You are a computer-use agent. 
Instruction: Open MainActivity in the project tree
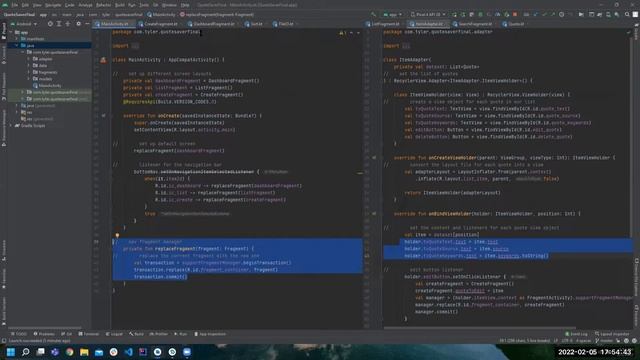tap(47, 86)
